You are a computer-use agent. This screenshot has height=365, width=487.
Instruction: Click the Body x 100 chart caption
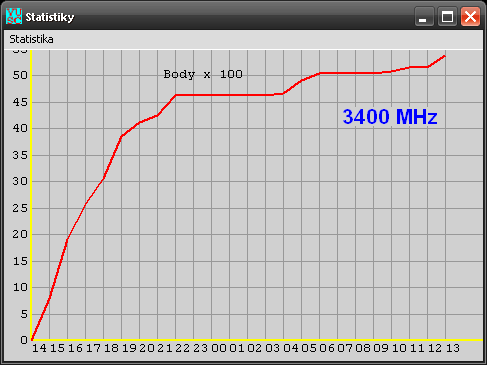203,74
